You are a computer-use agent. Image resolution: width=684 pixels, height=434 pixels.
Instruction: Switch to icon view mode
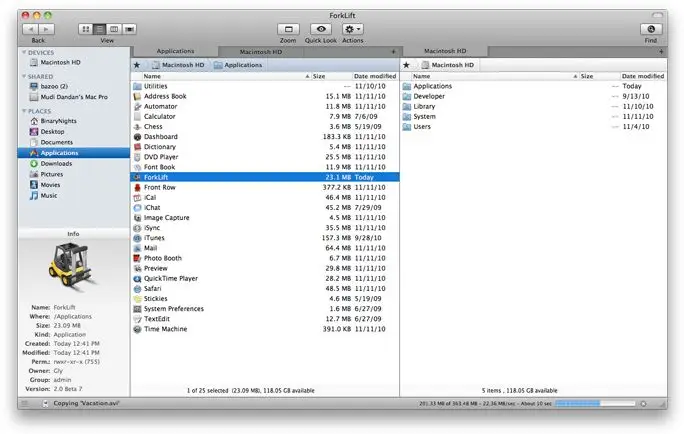pyautogui.click(x=86, y=29)
